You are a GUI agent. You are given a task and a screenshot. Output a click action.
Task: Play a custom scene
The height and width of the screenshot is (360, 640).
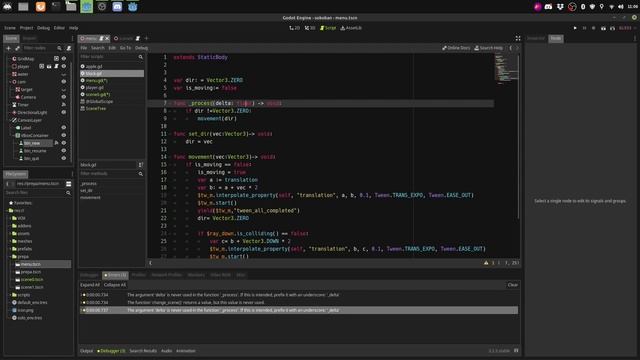point(612,28)
